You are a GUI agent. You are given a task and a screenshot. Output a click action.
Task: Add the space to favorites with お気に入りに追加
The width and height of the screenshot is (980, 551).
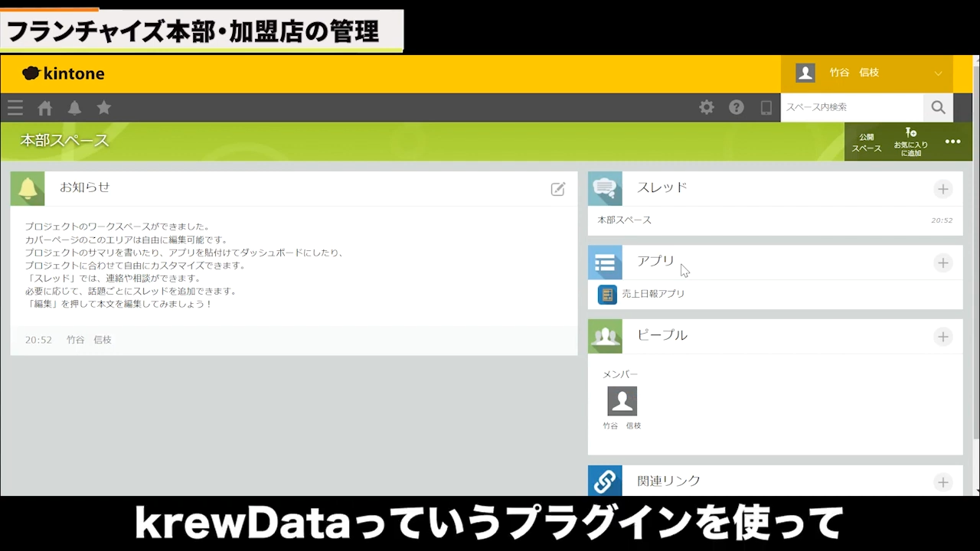[910, 142]
